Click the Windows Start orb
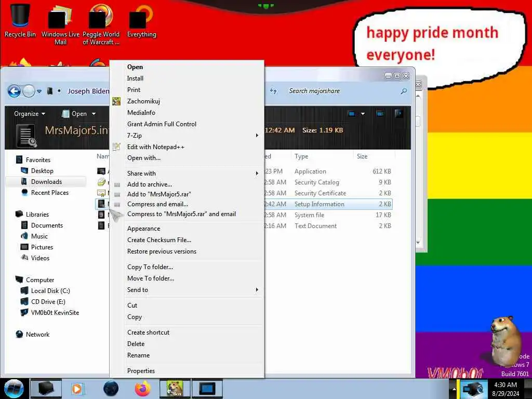The width and height of the screenshot is (532, 399). 14,389
